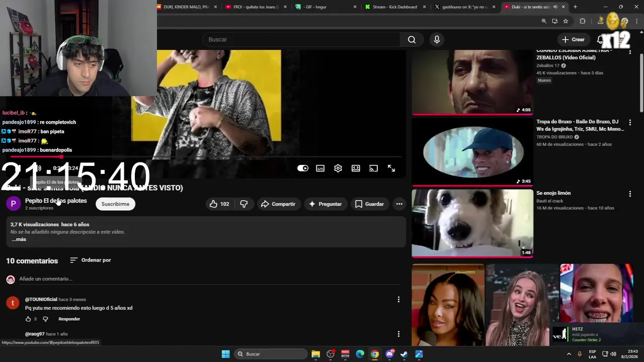This screenshot has height=362, width=644.
Task: Switch to GIF - Imgur tab
Action: (x=326, y=7)
